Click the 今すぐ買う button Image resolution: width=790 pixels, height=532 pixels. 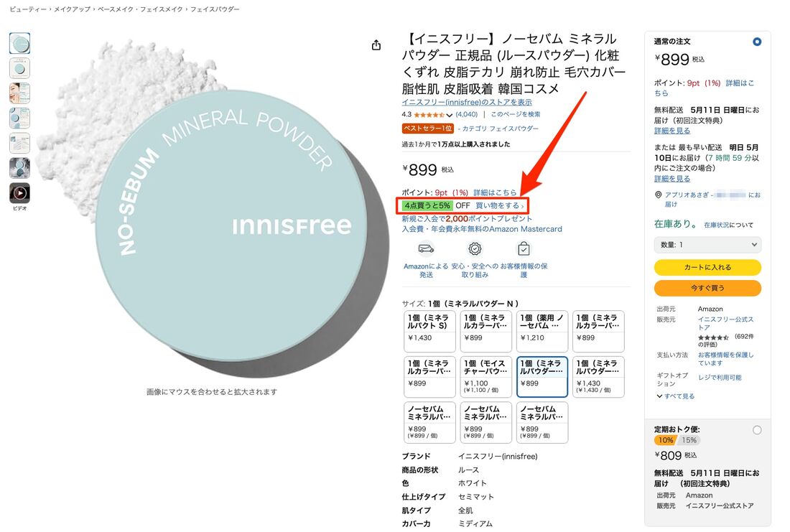707,288
